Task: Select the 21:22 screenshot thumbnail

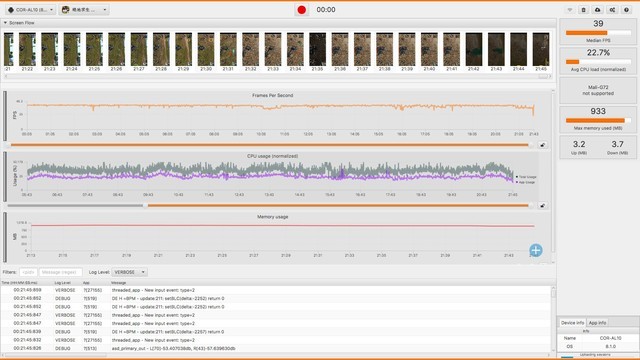Action: coord(27,49)
